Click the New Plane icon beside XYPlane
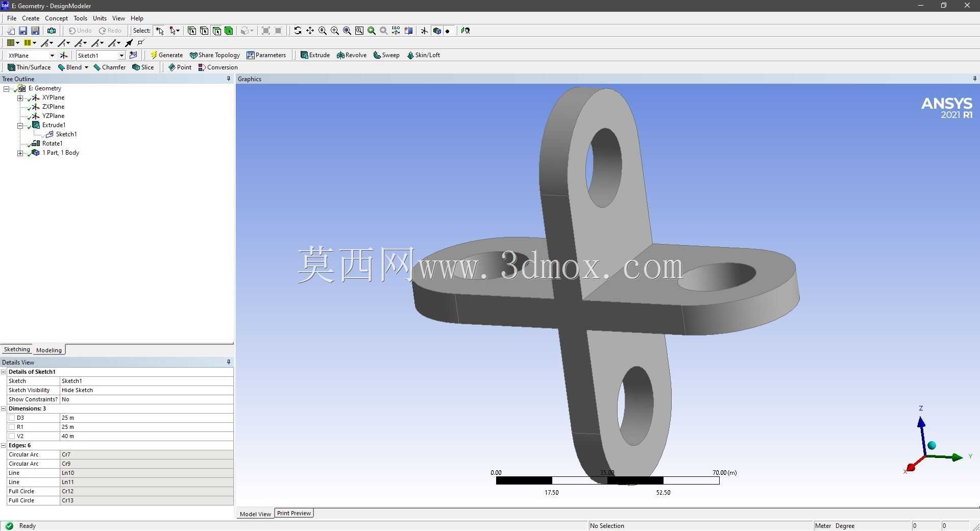980x531 pixels. click(63, 55)
